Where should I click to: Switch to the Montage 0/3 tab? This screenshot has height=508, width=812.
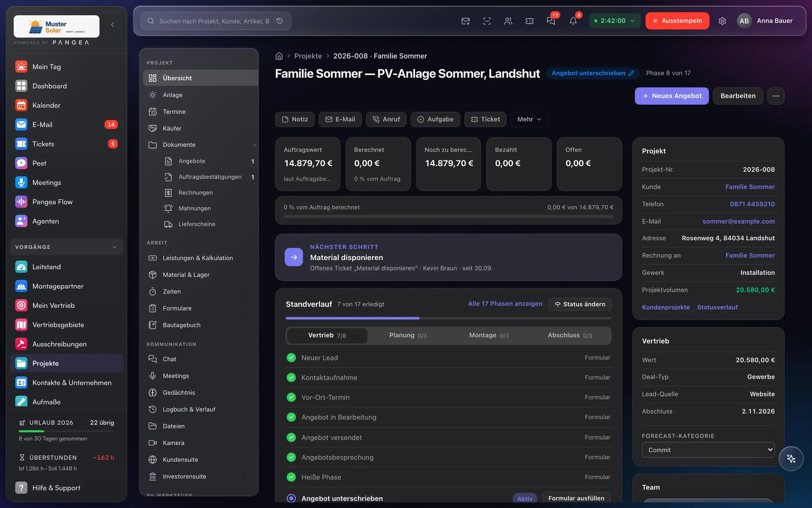[489, 335]
